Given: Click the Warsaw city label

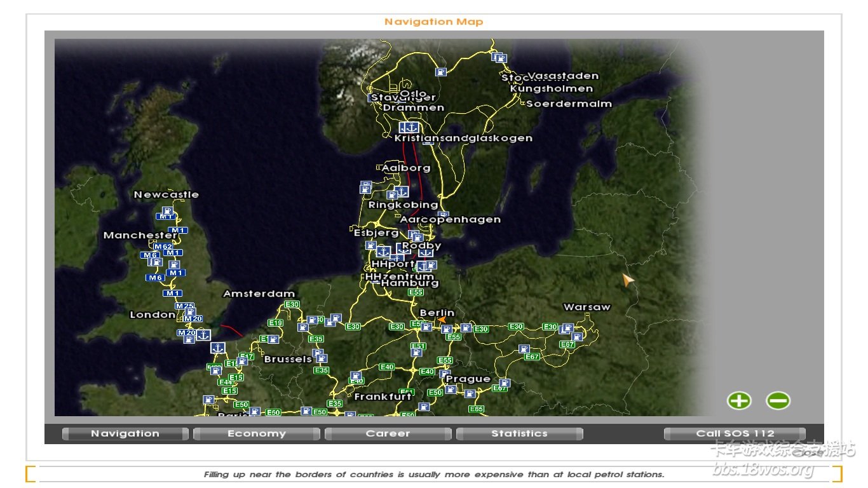Looking at the screenshot, I should coord(587,308).
